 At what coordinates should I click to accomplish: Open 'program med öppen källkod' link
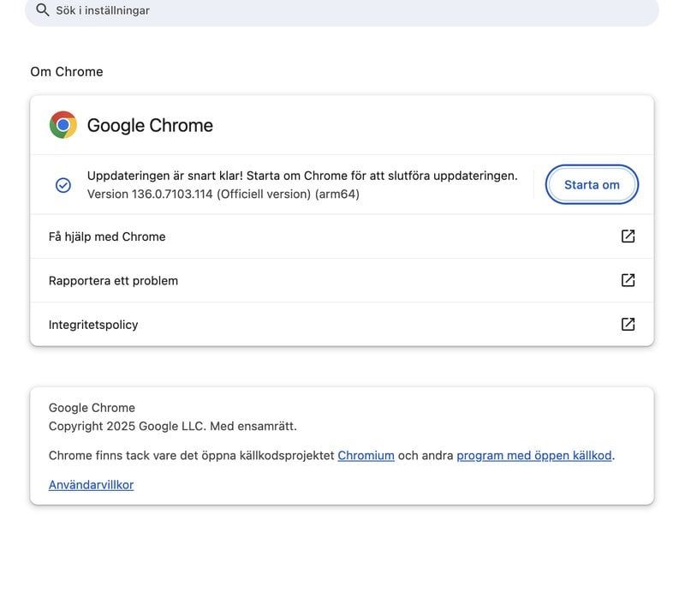pyautogui.click(x=533, y=456)
